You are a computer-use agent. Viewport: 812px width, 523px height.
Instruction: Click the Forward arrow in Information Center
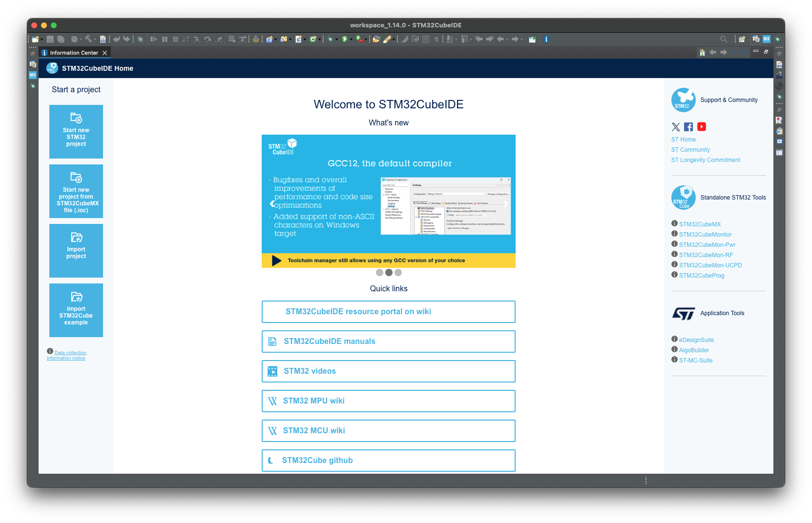tap(724, 52)
